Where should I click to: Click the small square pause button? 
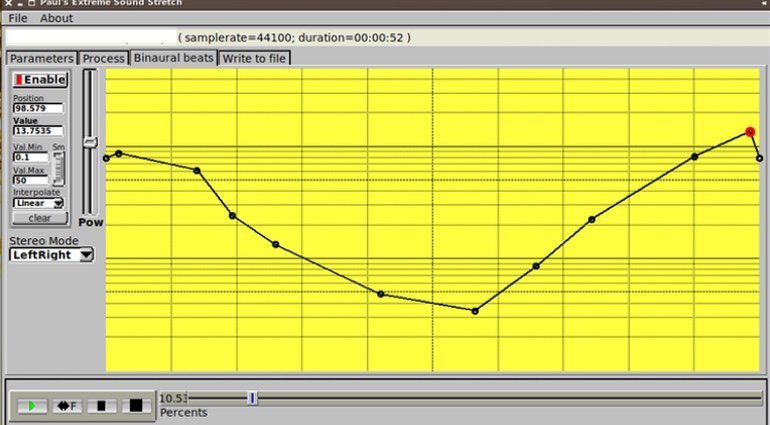(x=101, y=406)
